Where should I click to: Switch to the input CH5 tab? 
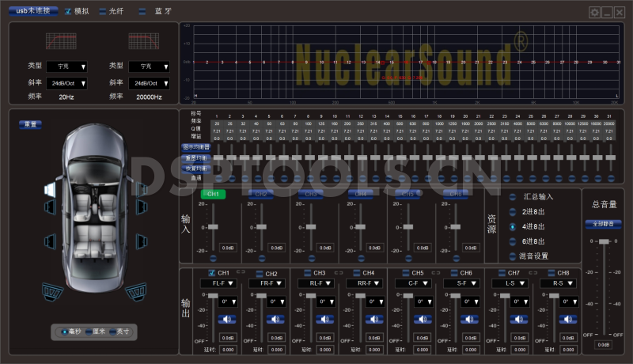(x=408, y=194)
